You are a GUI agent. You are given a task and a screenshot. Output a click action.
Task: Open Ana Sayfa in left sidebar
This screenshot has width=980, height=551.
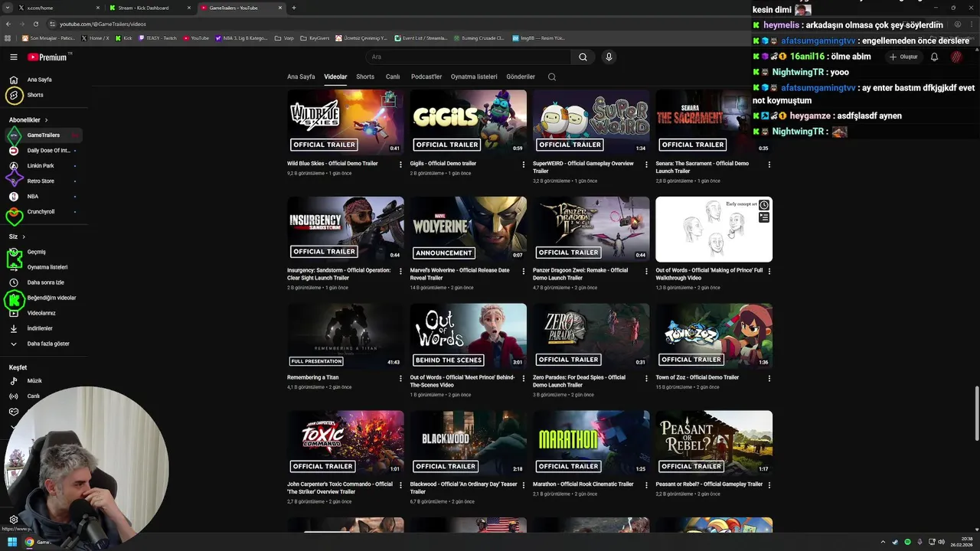(x=41, y=80)
